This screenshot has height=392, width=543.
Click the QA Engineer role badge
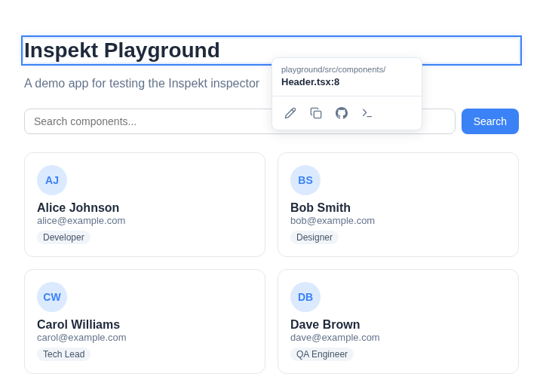(x=322, y=354)
